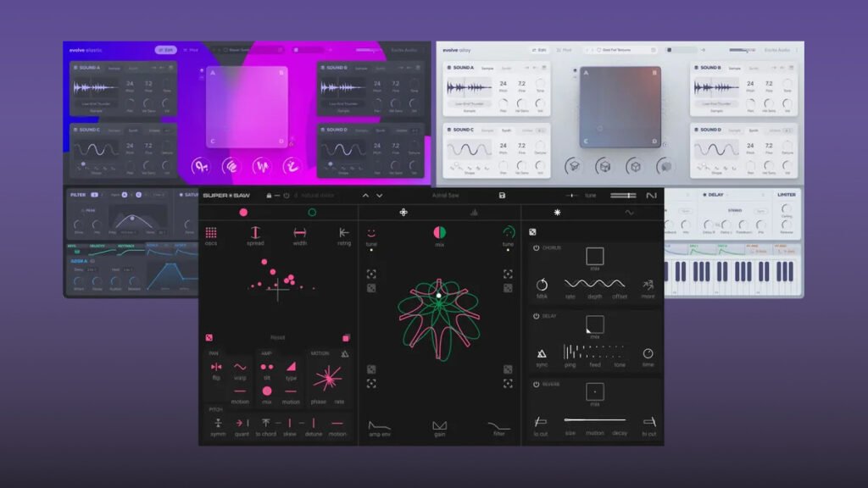The image size is (868, 488).
Task: Click the pink motion starburst phase icon
Action: coord(328,379)
